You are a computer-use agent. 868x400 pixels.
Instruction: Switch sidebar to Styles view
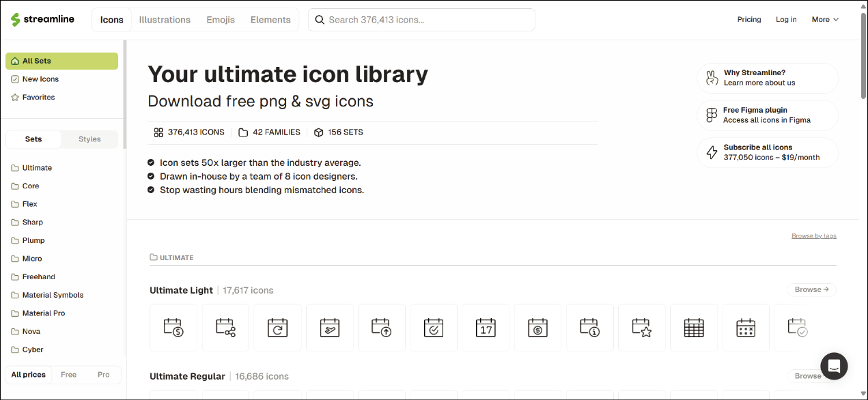89,139
